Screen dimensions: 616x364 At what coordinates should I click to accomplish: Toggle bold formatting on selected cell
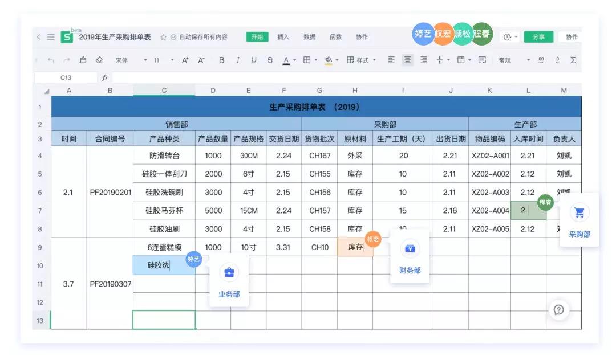tap(221, 60)
